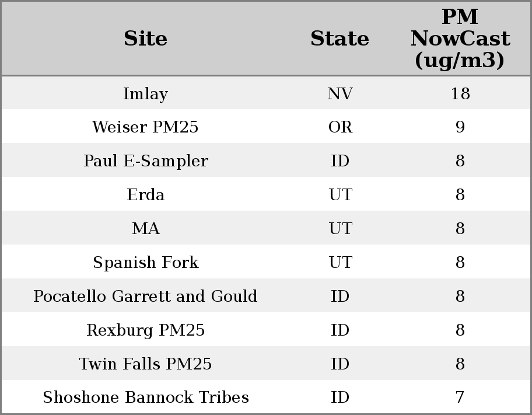Click the Paul E-Sampler site entry
This screenshot has height=415, width=532.
click(x=145, y=161)
